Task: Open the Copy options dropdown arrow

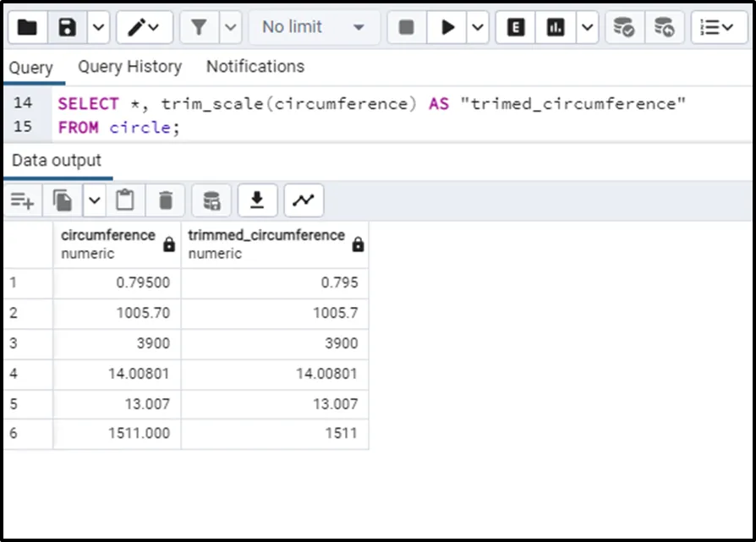Action: [94, 200]
